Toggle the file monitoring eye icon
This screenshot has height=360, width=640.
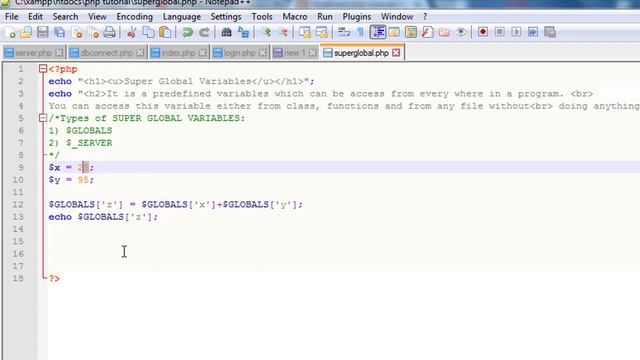[461, 32]
